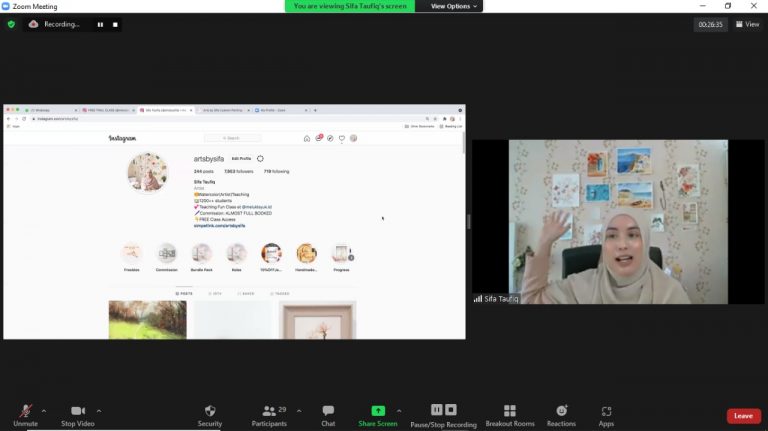
Task: Click the View layout button
Action: pos(747,24)
